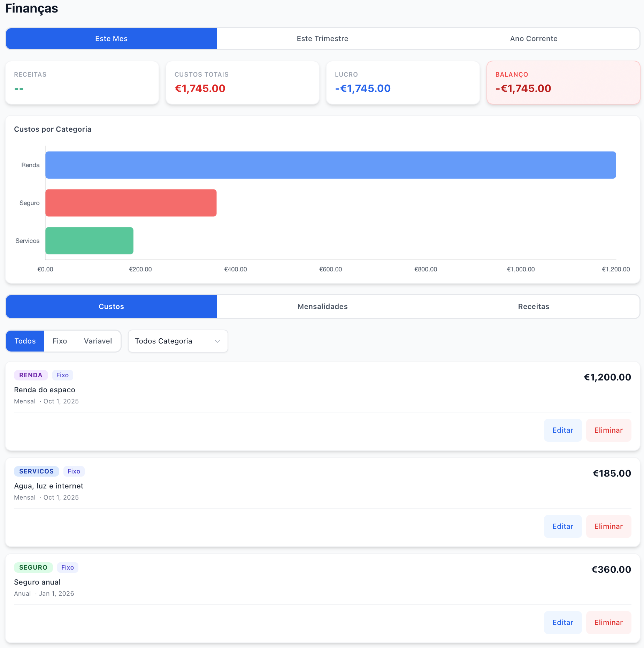This screenshot has width=644, height=648.
Task: Click the SEGURO category badge
Action: (33, 568)
